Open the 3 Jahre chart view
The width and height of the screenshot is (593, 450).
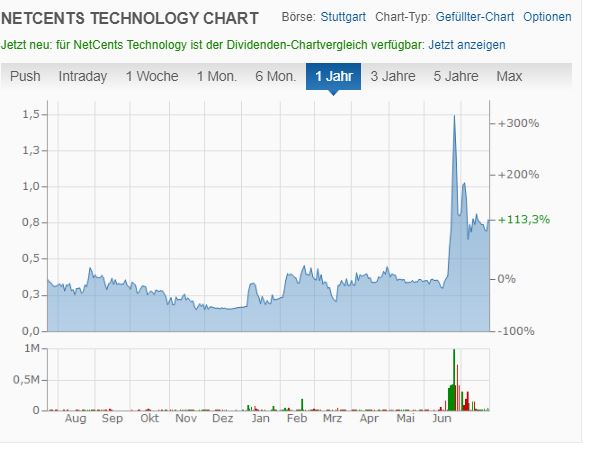tap(393, 76)
